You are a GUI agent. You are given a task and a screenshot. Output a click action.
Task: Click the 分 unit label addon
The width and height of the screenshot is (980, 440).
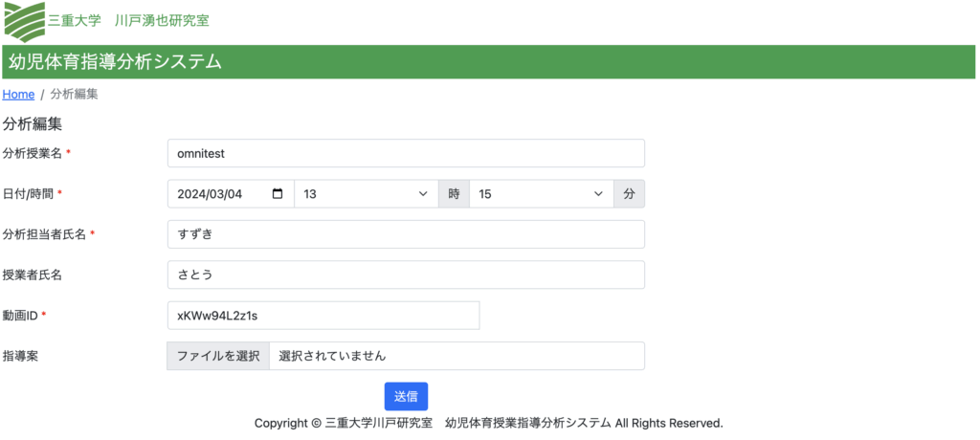click(x=629, y=194)
